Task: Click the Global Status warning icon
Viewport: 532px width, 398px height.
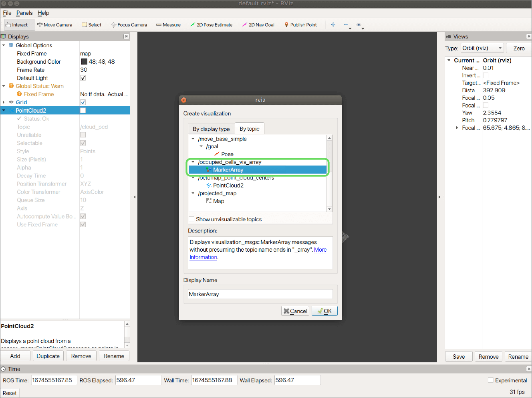Action: (11, 86)
